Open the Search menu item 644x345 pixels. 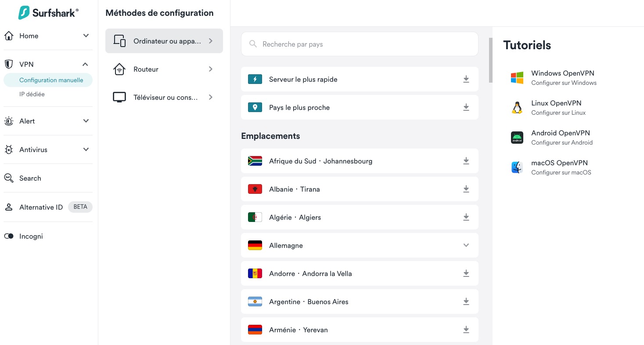[x=30, y=178]
